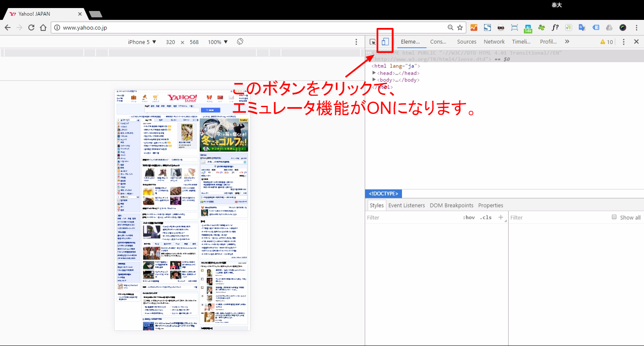The height and width of the screenshot is (346, 644).
Task: Open Chrome's main menu
Action: [636, 28]
